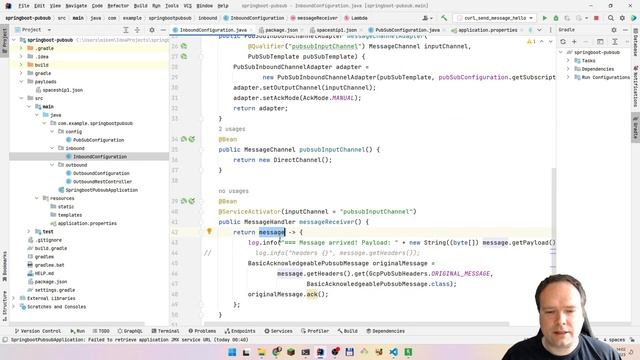Click the warning indicator in editor corner
The width and height of the screenshot is (640, 360).
click(x=531, y=42)
